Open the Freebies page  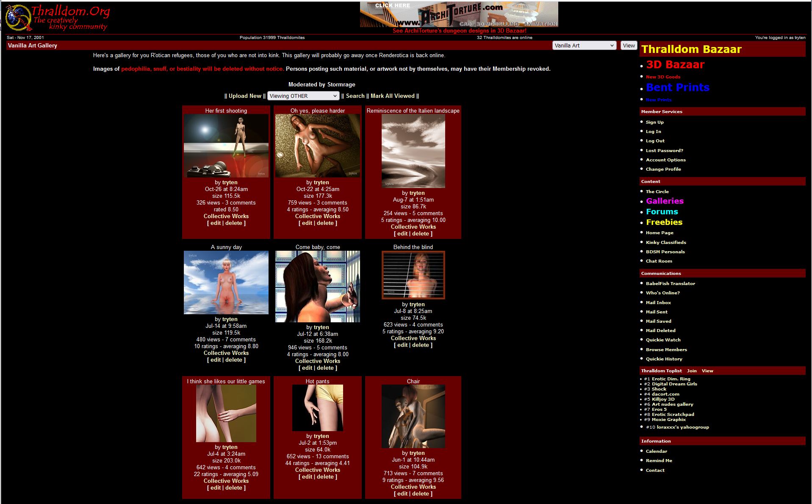pos(664,222)
